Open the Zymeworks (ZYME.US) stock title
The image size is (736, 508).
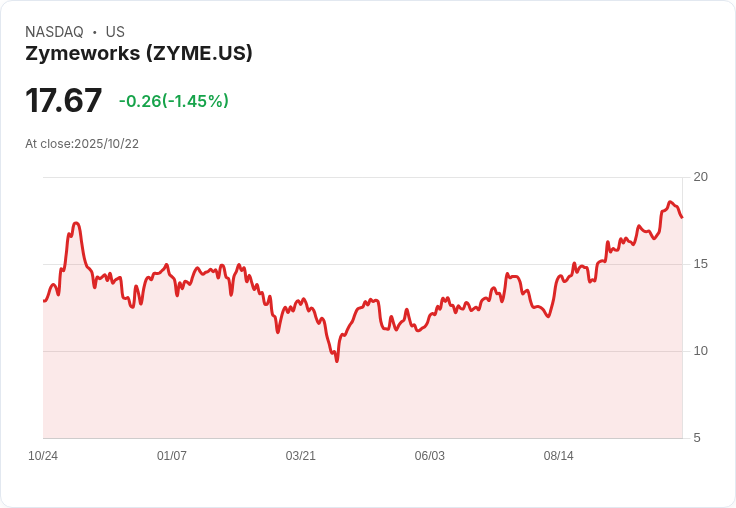[139, 53]
